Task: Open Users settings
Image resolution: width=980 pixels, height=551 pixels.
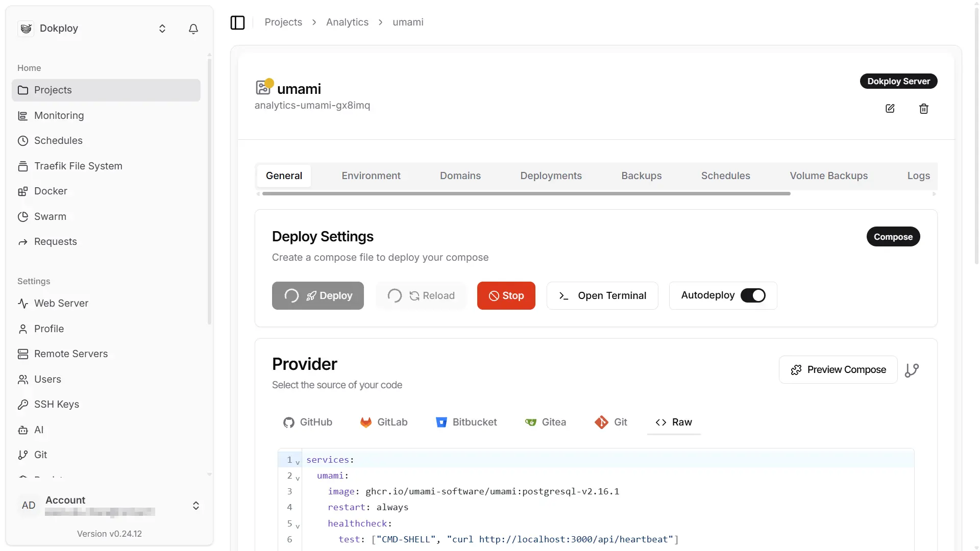Action: coord(106,379)
